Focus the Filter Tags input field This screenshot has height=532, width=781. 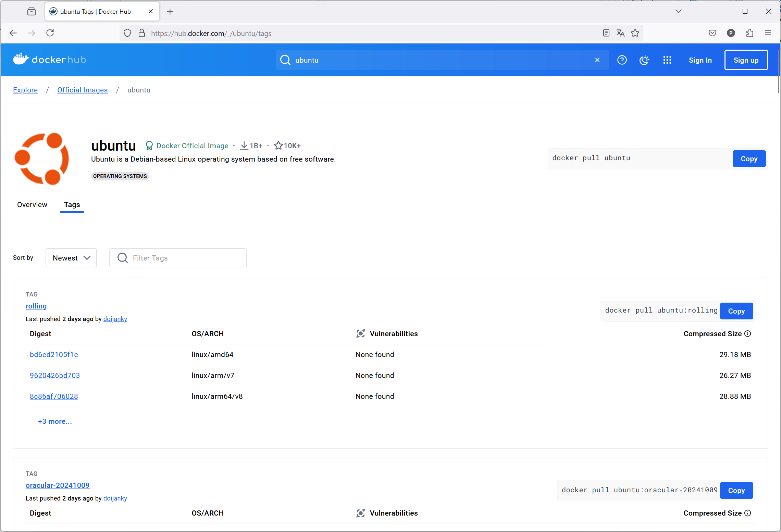coord(178,258)
